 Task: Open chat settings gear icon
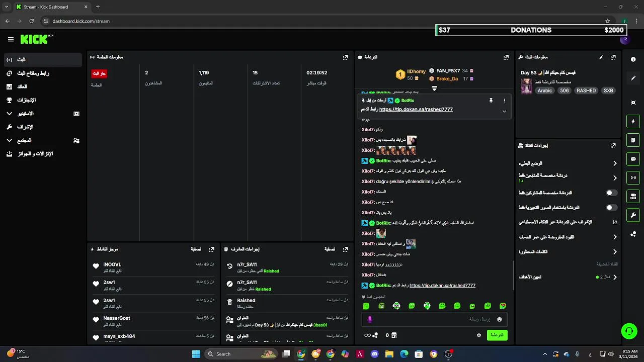click(479, 335)
